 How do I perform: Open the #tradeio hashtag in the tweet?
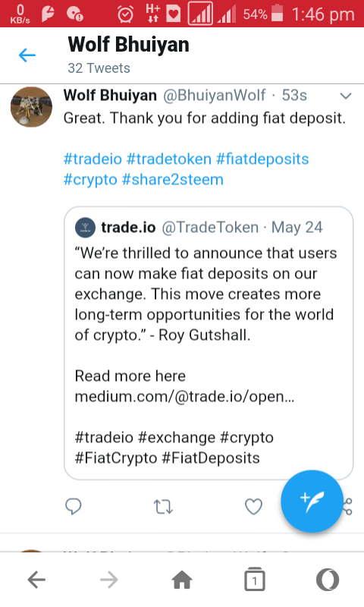(x=93, y=159)
